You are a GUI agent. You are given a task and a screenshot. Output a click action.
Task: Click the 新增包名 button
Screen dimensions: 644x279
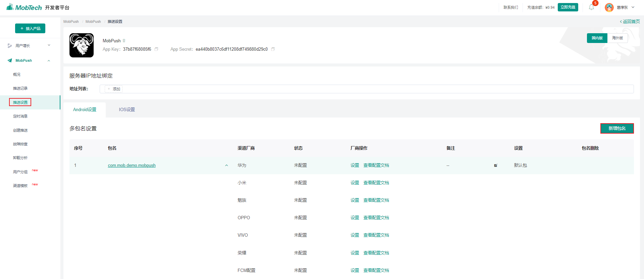pos(617,128)
